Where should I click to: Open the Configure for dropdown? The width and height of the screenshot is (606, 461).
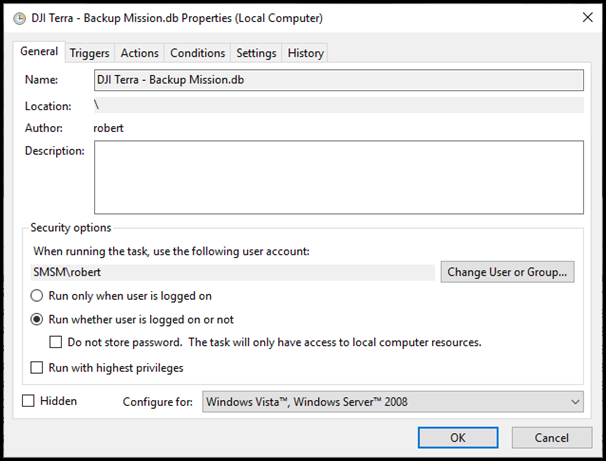(393, 402)
